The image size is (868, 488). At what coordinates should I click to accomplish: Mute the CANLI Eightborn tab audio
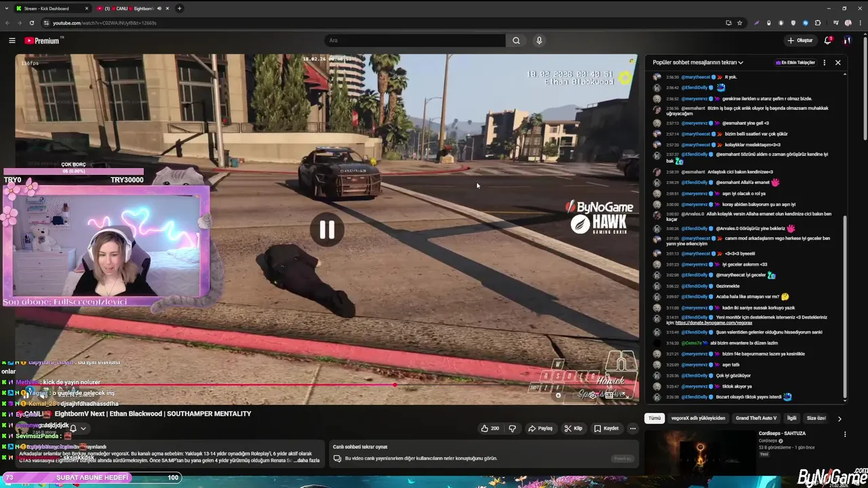pos(159,8)
